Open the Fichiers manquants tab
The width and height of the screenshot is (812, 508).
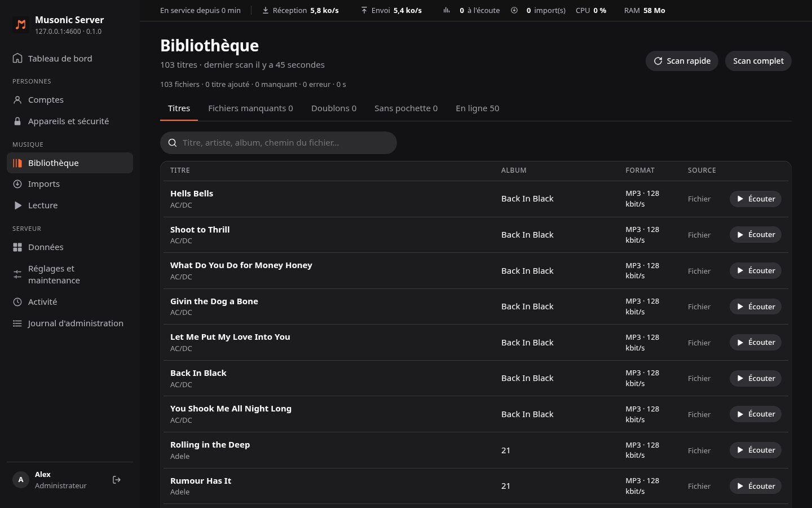coord(250,108)
